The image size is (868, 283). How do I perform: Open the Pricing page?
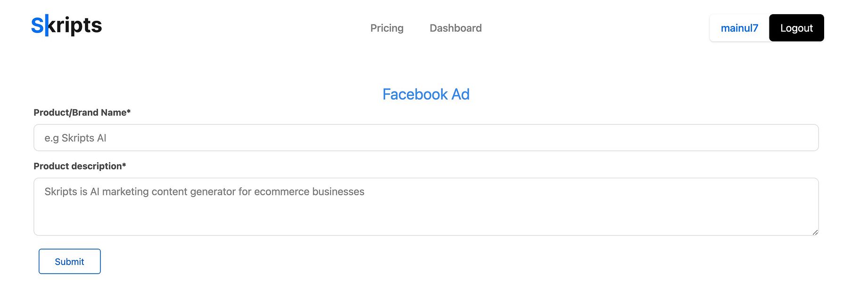[387, 28]
